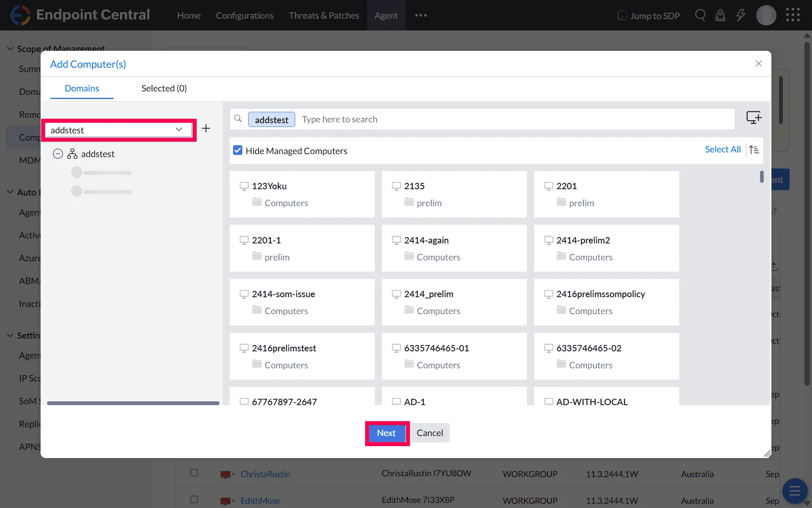The height and width of the screenshot is (508, 812).
Task: Remove the addstest search filter tag
Action: (x=272, y=119)
